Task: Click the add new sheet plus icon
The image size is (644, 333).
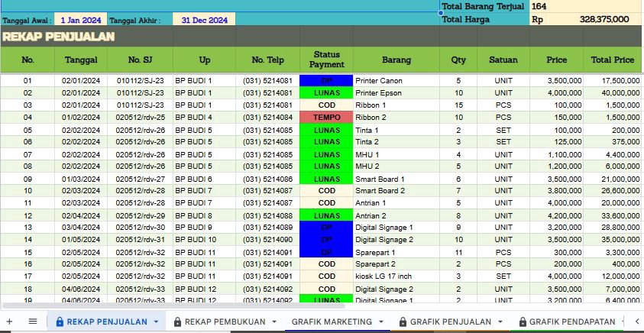Action: (x=11, y=322)
